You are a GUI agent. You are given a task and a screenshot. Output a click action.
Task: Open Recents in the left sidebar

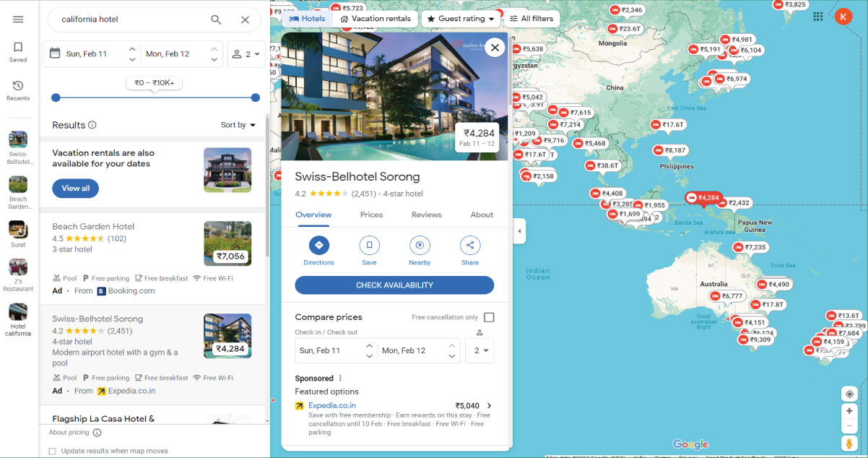click(17, 88)
